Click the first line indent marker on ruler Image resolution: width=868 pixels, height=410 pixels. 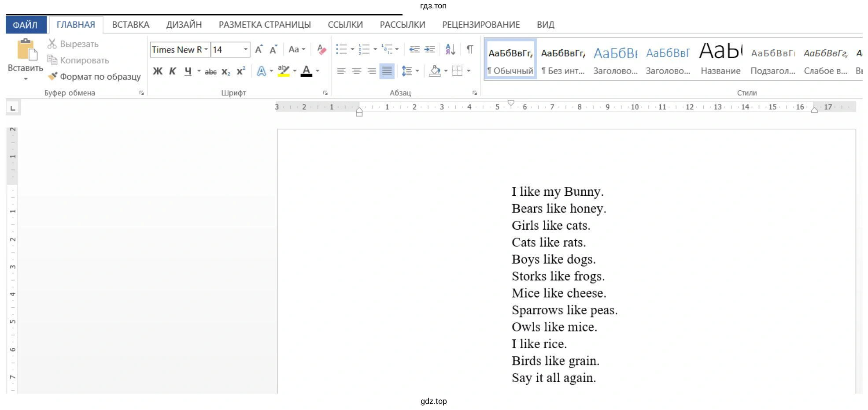511,104
